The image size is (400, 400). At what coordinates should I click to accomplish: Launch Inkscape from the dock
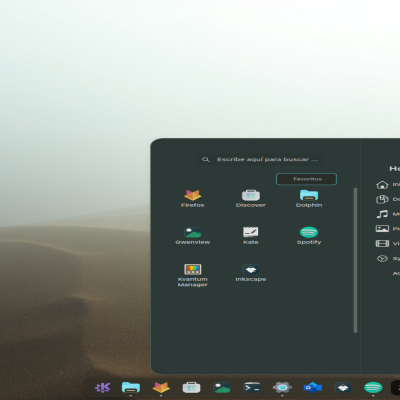(343, 387)
